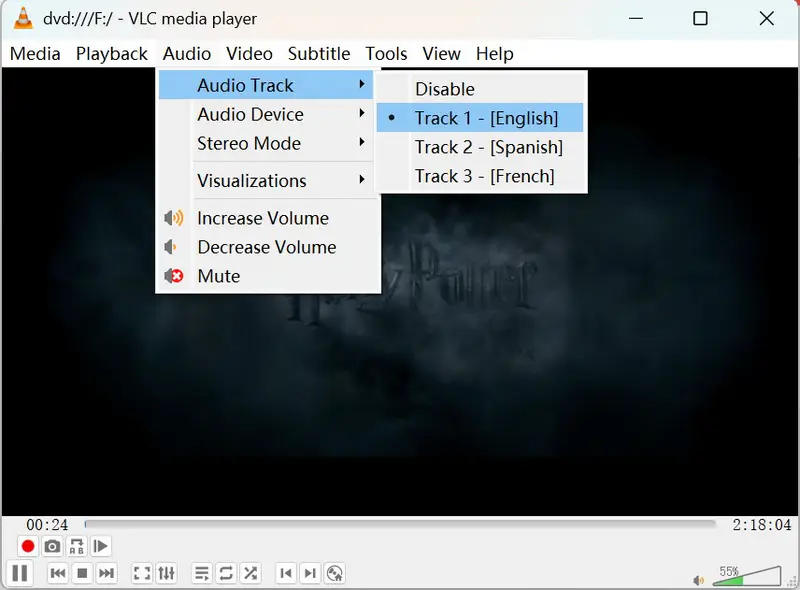
Task: Show the playlist
Action: pos(202,573)
